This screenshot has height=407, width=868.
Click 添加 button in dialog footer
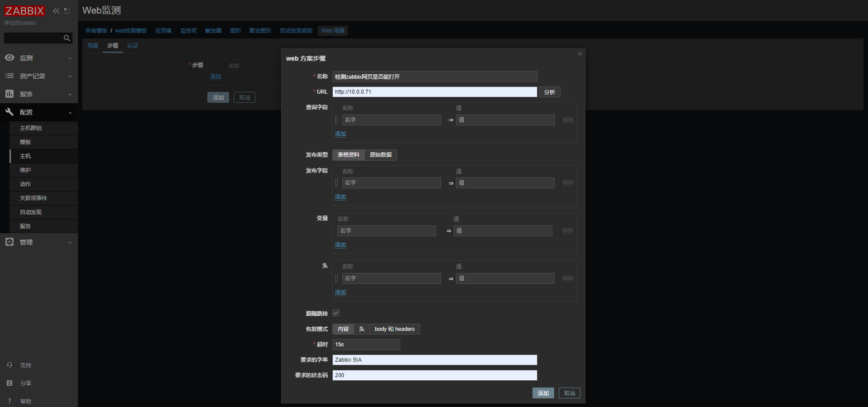pyautogui.click(x=543, y=393)
